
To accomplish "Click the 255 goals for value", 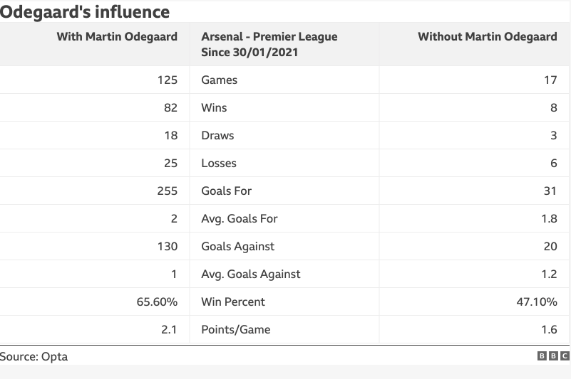I will click(x=168, y=191).
